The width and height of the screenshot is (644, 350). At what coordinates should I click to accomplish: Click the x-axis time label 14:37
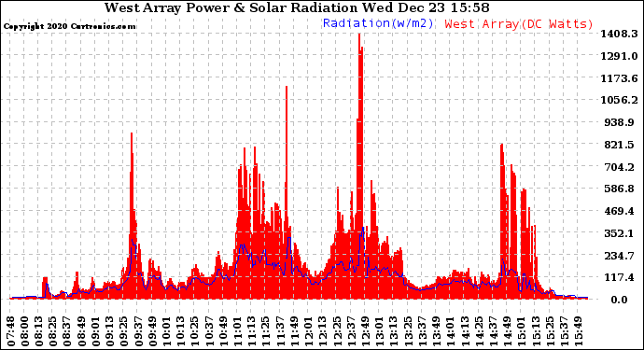[494, 331]
